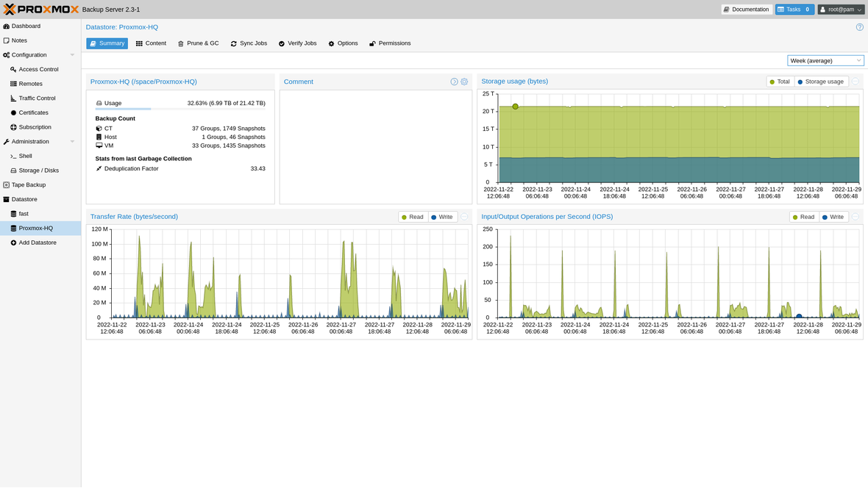Toggle the Write legend on Transfer Rate chart

point(442,216)
